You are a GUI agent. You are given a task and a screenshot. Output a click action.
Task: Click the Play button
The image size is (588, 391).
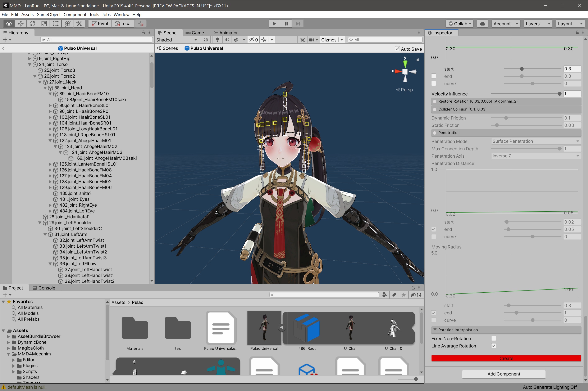[x=274, y=24]
